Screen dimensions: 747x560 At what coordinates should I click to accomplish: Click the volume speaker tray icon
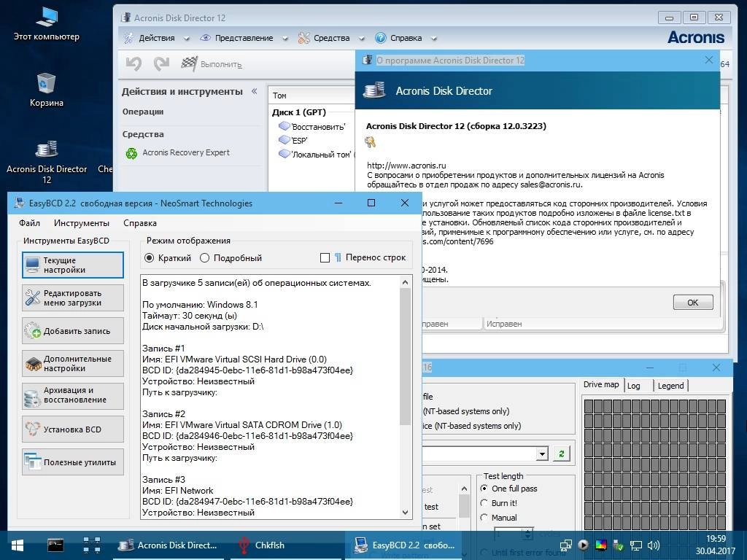tap(654, 545)
